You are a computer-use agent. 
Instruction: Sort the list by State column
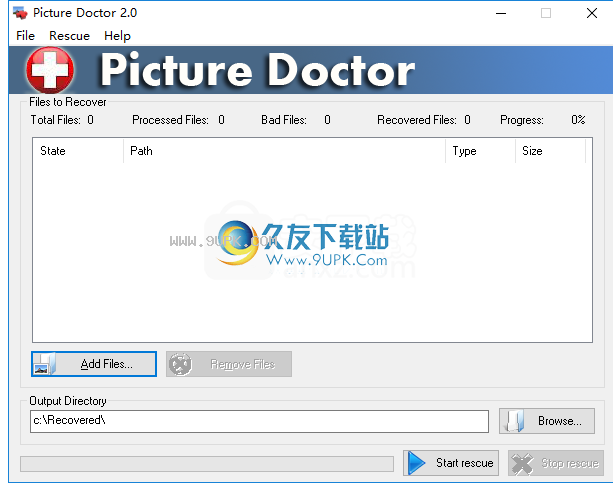(78, 151)
